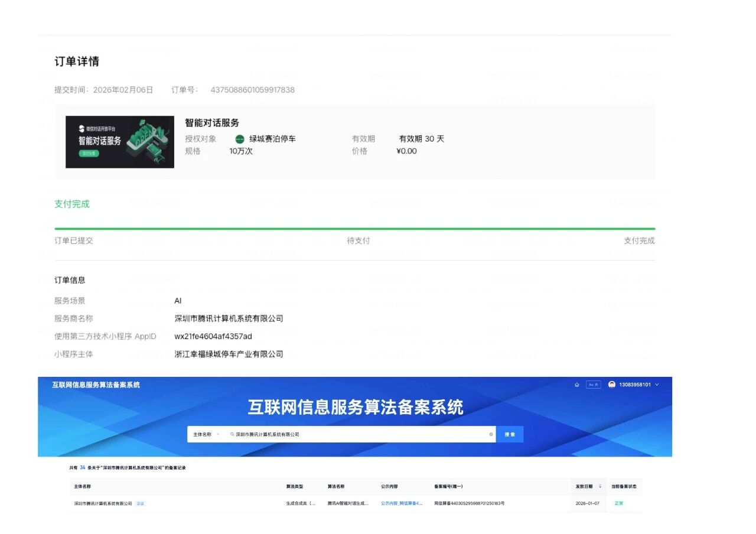Click the green 绿城赛泊停车 mini program icon
The image size is (756, 534).
[240, 139]
